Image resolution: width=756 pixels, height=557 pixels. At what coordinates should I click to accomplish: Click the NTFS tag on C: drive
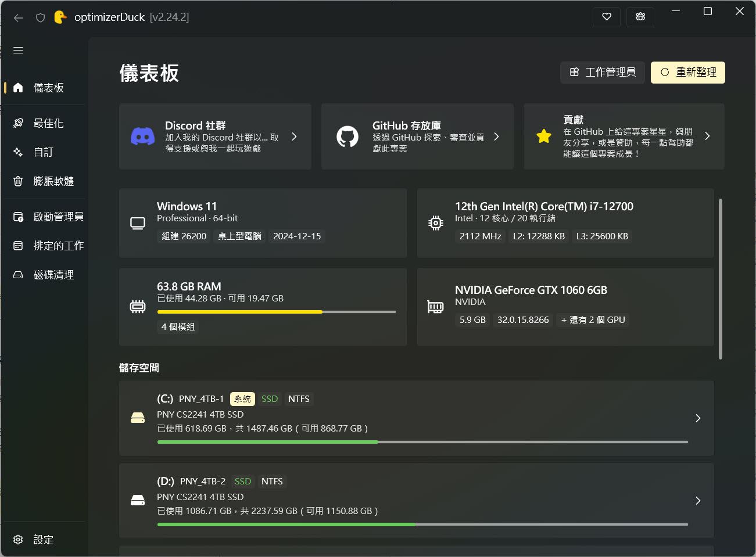299,399
